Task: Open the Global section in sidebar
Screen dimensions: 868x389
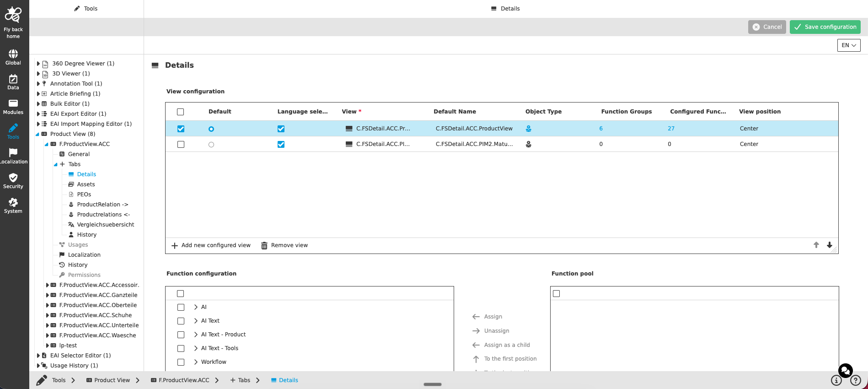Action: (x=13, y=57)
